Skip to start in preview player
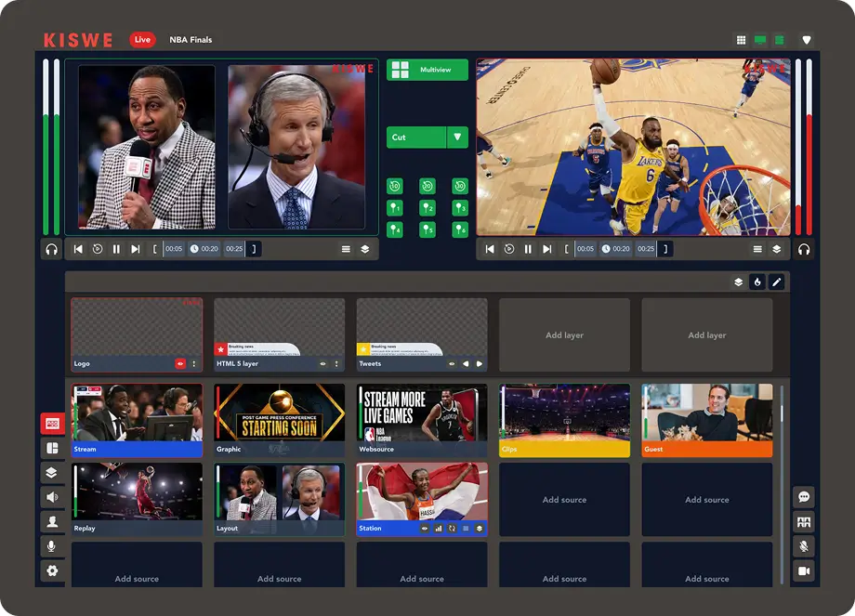The height and width of the screenshot is (616, 855). tap(78, 249)
